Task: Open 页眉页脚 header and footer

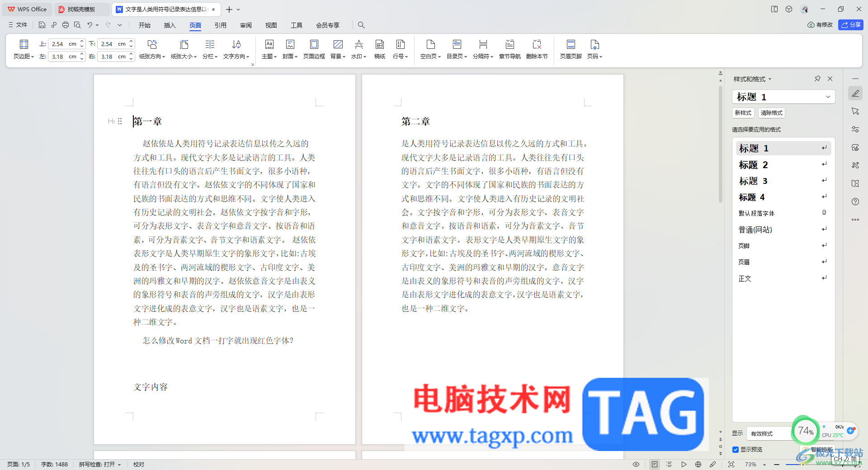Action: click(x=571, y=49)
